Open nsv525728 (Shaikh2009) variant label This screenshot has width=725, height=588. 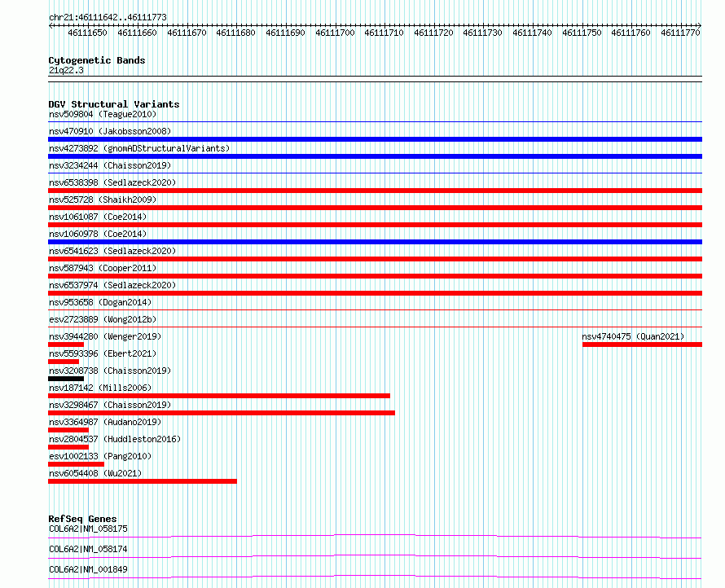[103, 200]
